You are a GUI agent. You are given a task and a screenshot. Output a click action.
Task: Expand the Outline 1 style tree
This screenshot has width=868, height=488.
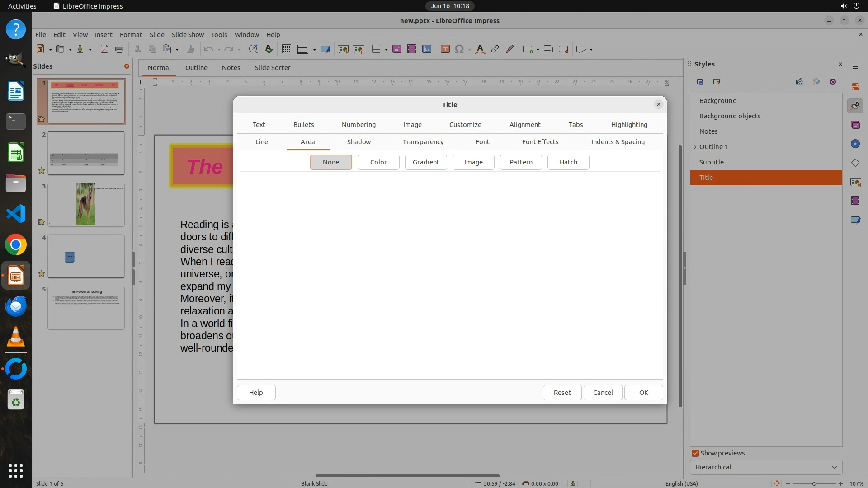[695, 147]
